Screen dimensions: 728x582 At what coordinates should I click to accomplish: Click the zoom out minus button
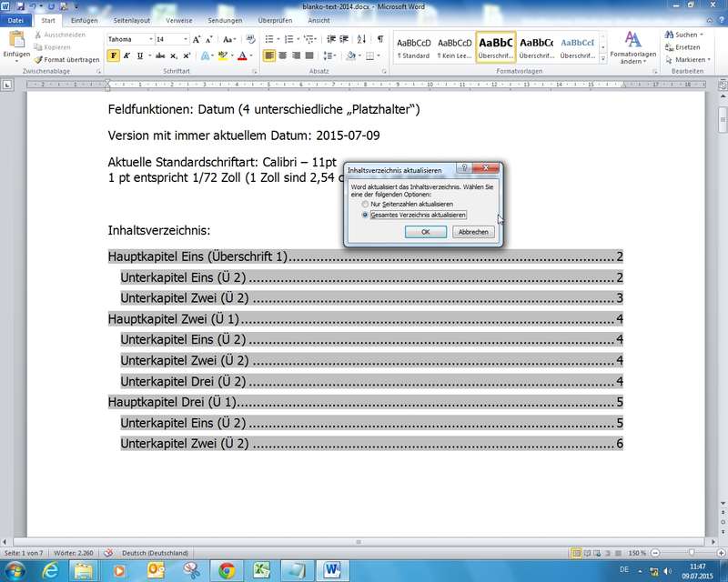pos(655,553)
